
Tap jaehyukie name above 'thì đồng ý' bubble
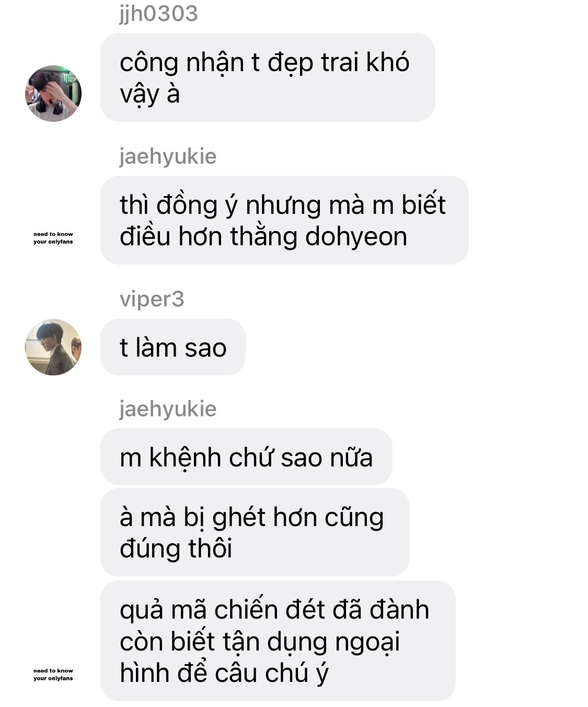coord(168,156)
